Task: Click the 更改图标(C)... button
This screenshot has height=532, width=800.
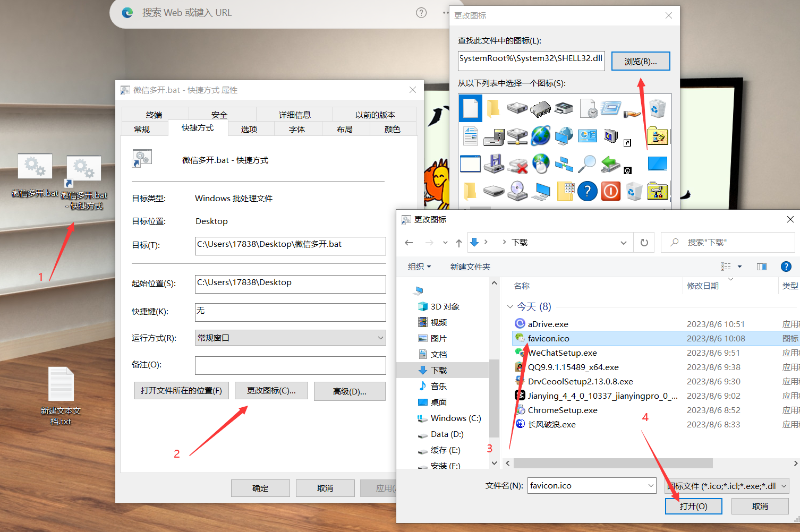Action: click(271, 391)
